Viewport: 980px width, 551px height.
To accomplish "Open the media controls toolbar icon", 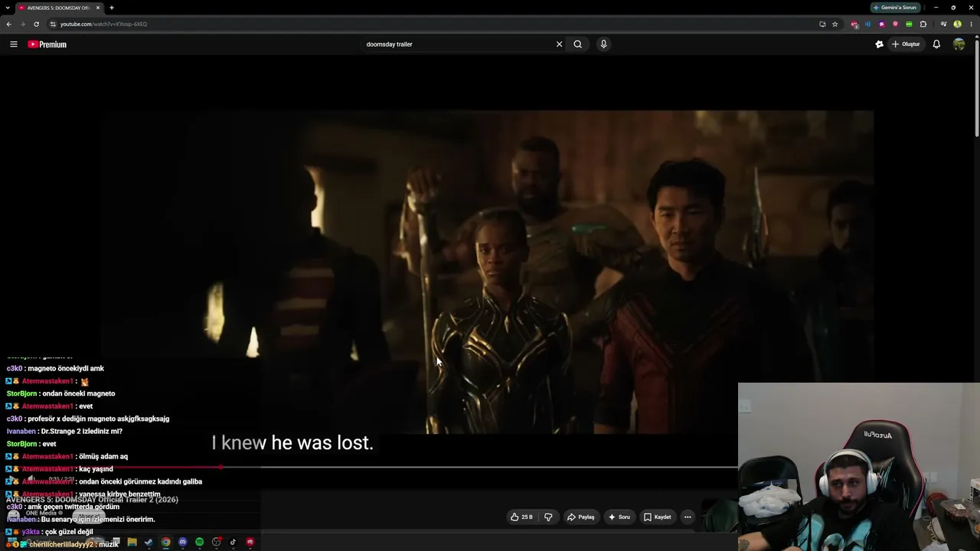I will coord(943,24).
